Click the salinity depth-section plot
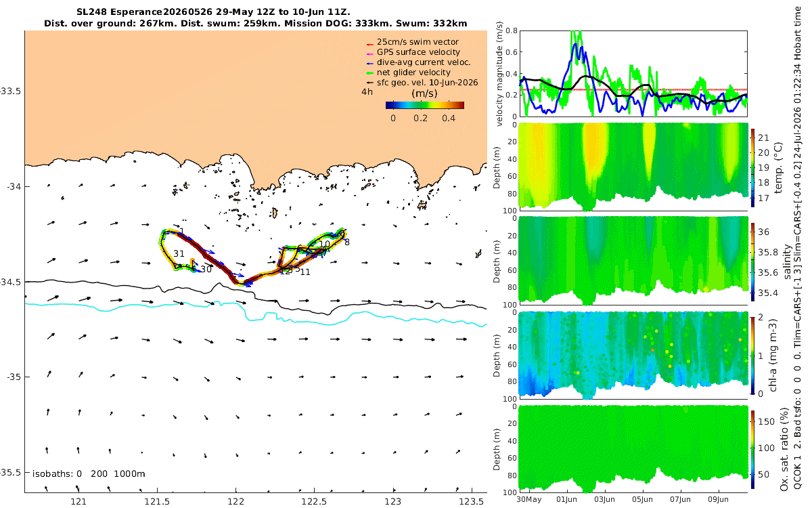The height and width of the screenshot is (508, 812). tap(633, 261)
